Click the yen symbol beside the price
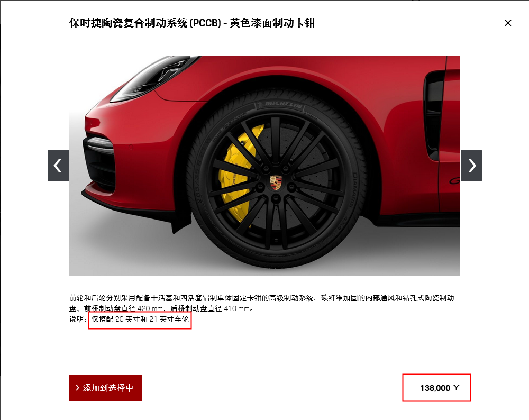Viewport: 529px width, 420px height. point(456,388)
